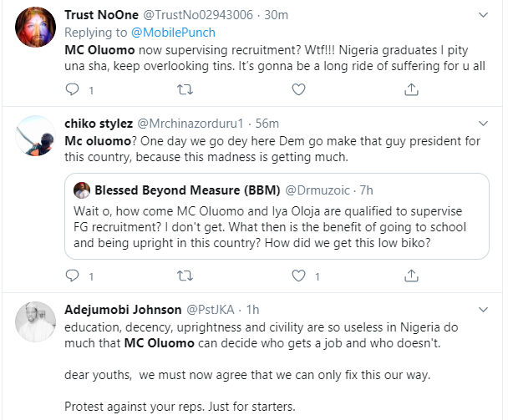The width and height of the screenshot is (508, 420).
Task: Click Trust NoOne's profile avatar
Action: [36, 30]
